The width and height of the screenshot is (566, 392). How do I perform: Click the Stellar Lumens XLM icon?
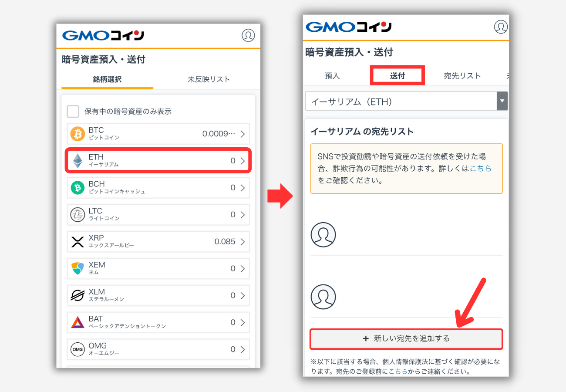(x=77, y=296)
